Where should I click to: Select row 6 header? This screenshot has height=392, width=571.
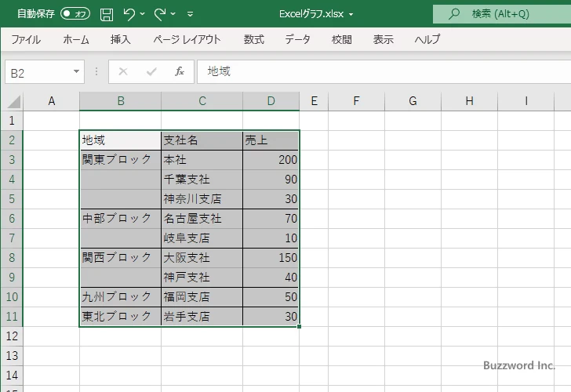tap(12, 219)
